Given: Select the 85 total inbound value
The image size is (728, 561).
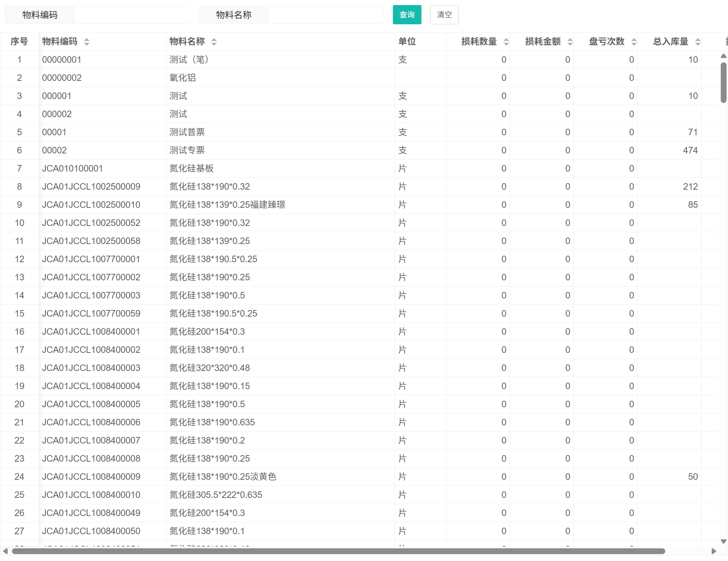Looking at the screenshot, I should pyautogui.click(x=693, y=205).
